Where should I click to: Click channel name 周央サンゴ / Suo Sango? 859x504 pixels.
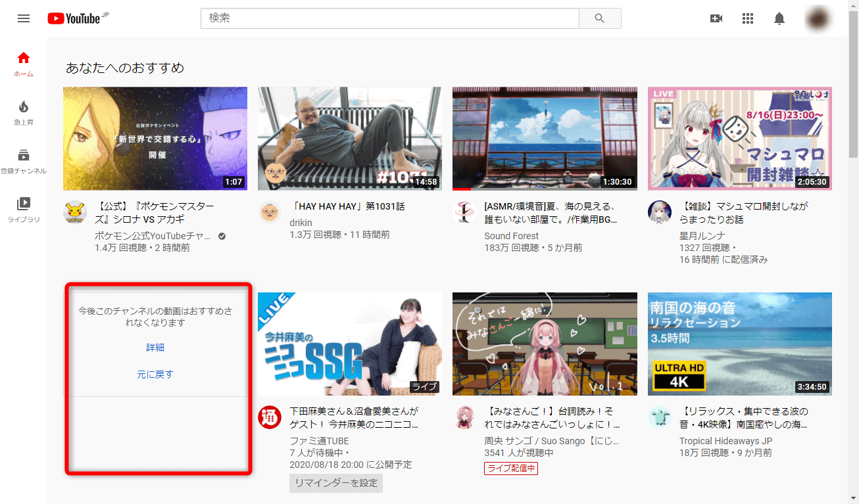(x=551, y=441)
